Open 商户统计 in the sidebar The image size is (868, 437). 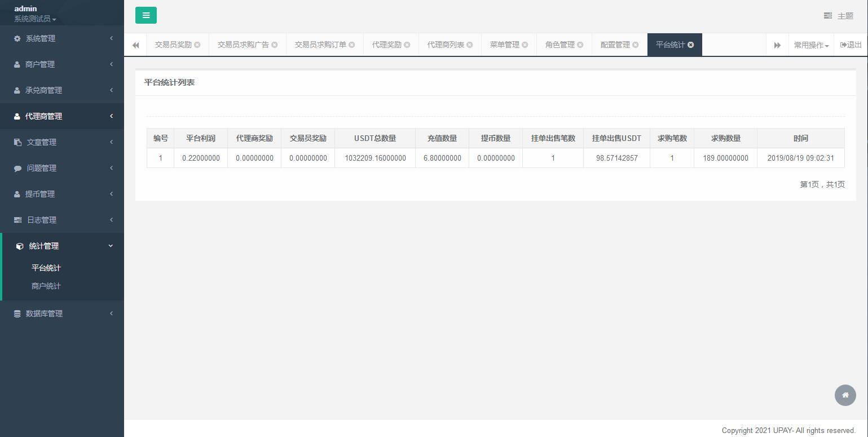[46, 286]
